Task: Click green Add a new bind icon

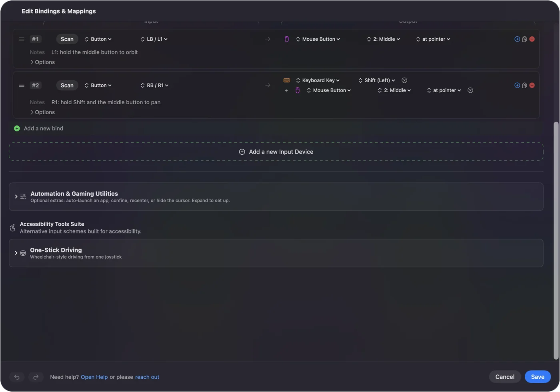Action: (17, 129)
